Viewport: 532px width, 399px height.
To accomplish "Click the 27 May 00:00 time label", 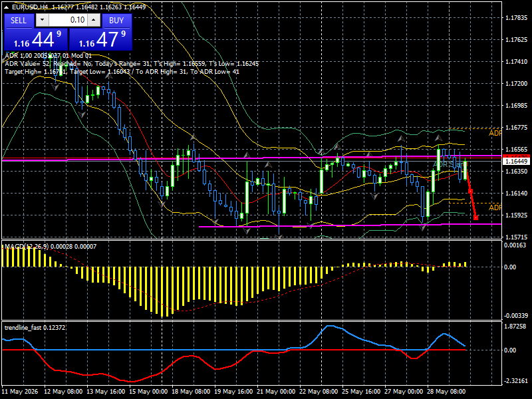I will click(x=404, y=392).
